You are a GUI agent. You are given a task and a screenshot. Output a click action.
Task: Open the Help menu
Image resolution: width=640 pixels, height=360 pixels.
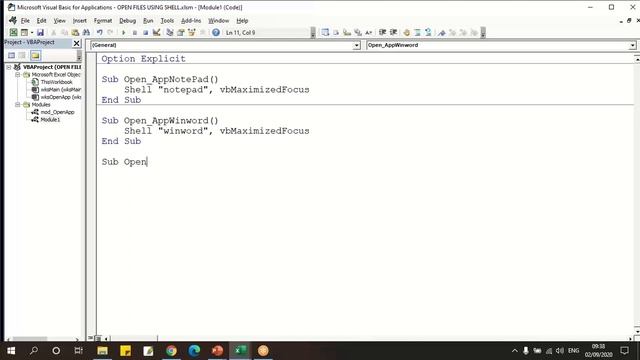point(242,20)
